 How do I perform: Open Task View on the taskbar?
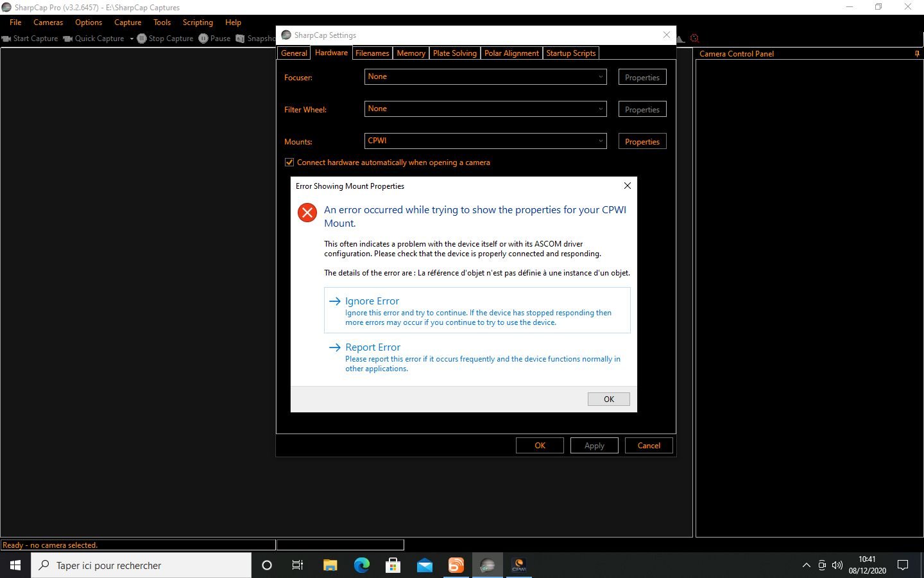(x=298, y=565)
